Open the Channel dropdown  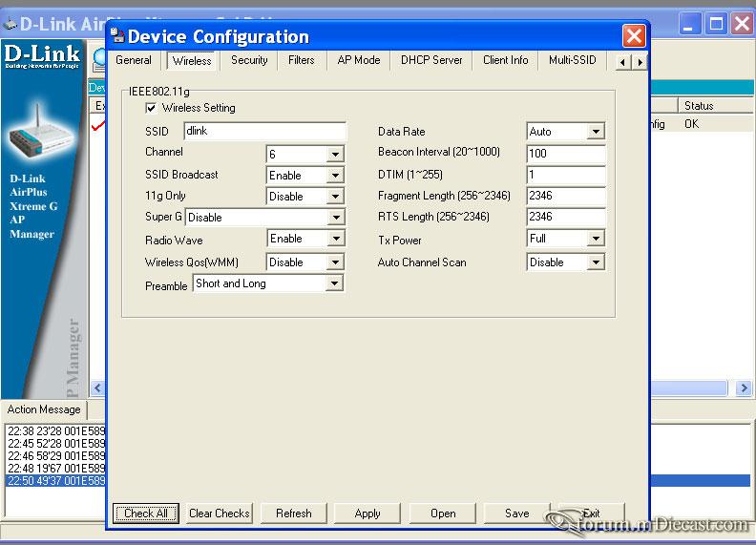point(335,155)
